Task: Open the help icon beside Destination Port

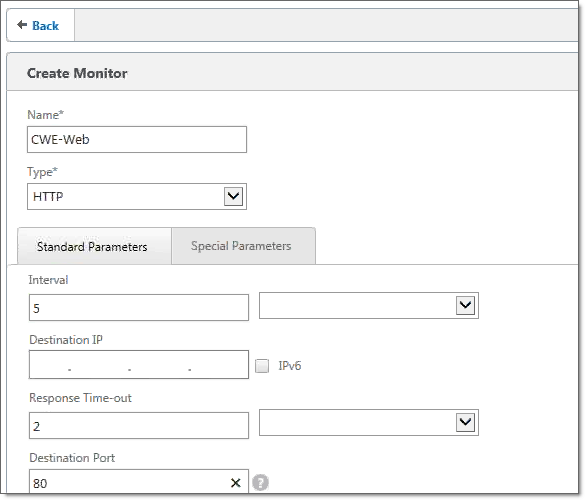Action: point(260,482)
